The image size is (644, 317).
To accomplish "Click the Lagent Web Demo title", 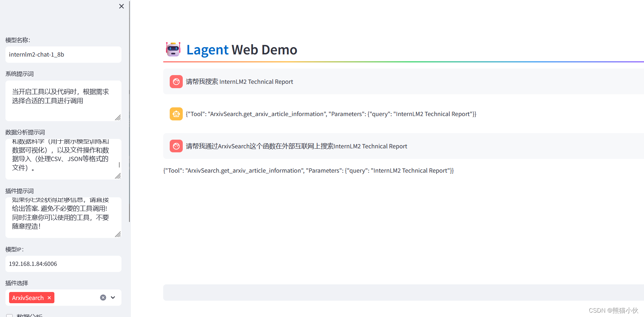I will coord(242,50).
